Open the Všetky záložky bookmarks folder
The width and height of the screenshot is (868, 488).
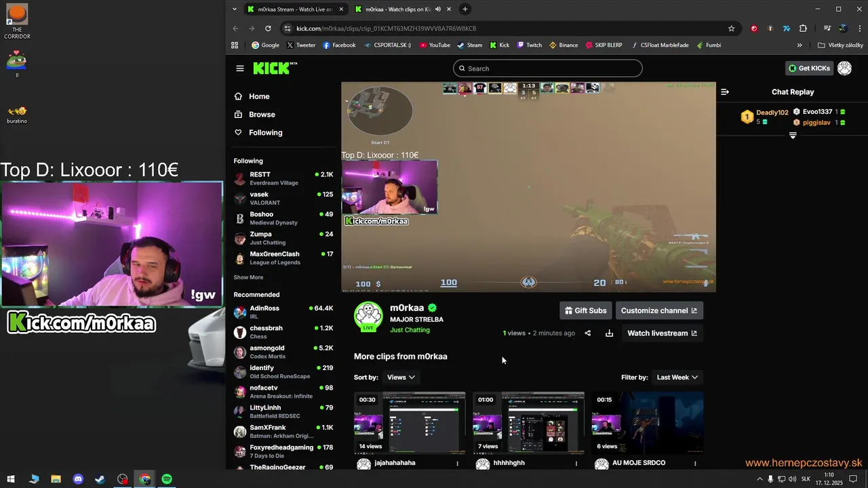coord(840,45)
